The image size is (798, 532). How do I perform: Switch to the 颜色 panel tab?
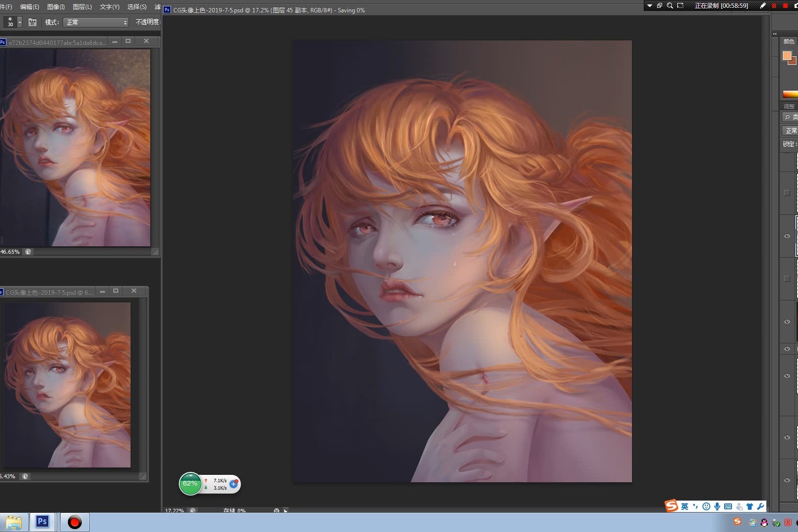(789, 42)
